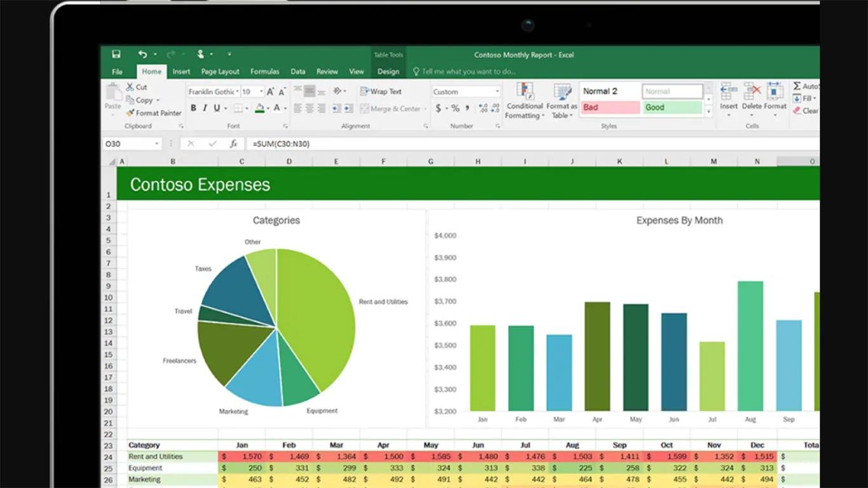Click the Save icon in quick access toolbar
Screen dimensions: 868x488
116,55
